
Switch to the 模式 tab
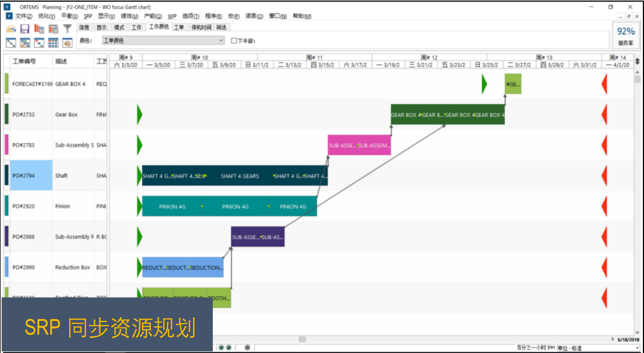click(x=119, y=27)
